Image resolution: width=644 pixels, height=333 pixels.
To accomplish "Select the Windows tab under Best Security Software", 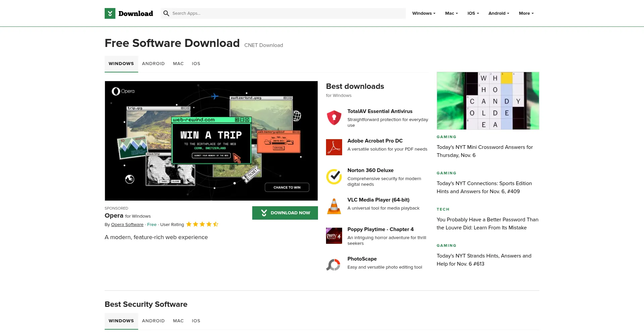I will pos(121,321).
